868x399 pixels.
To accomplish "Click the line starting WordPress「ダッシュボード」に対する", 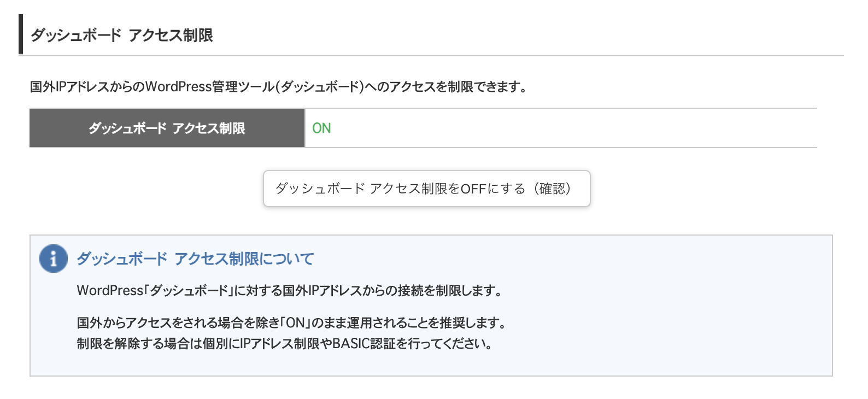I will (290, 290).
